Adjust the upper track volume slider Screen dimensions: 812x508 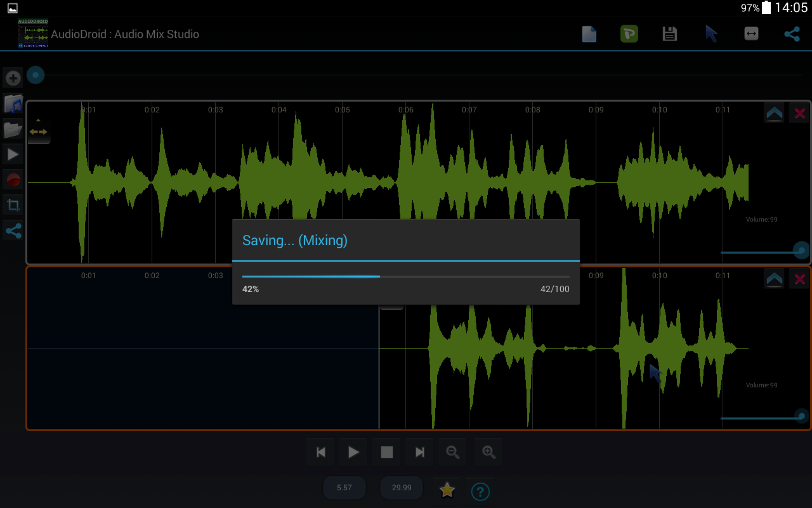pyautogui.click(x=764, y=251)
